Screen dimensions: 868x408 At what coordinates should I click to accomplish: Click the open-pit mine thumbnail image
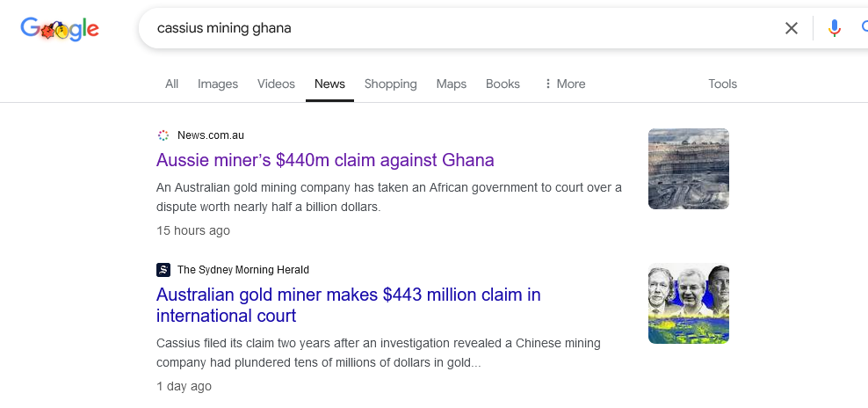tap(689, 169)
